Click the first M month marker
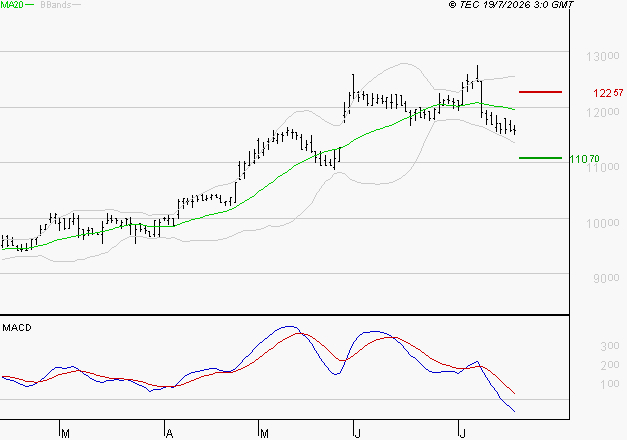627x440 pixels. point(66,434)
